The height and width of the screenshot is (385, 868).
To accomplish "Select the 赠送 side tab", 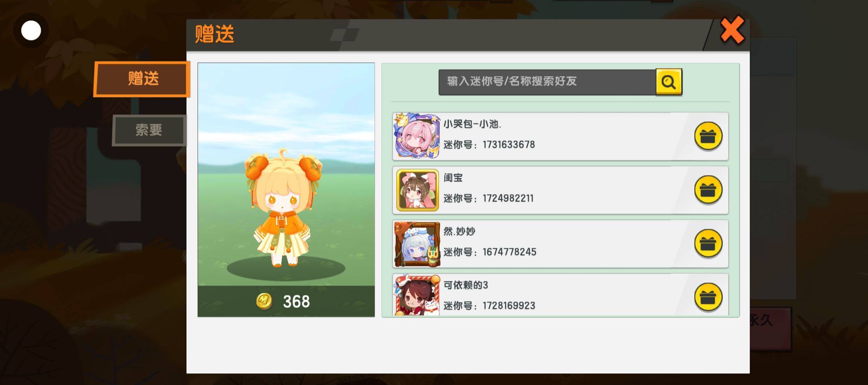I will [x=142, y=79].
